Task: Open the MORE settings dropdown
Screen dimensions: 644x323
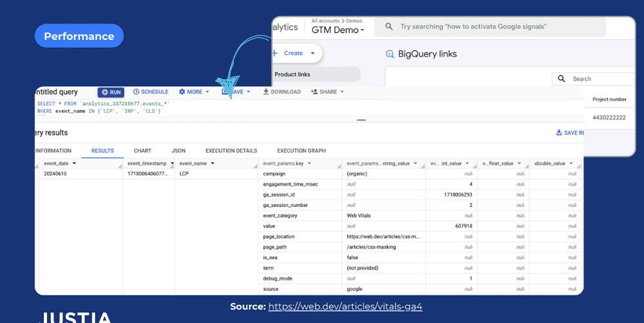Action: click(194, 92)
